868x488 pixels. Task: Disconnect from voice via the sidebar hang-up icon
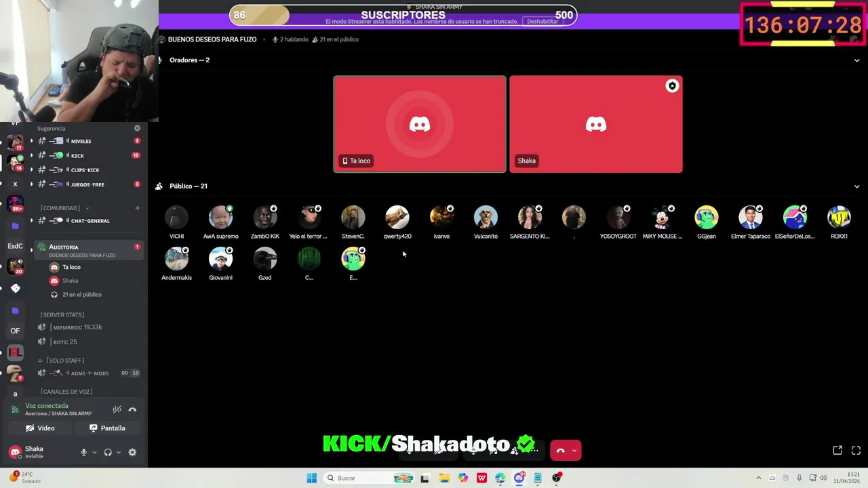132,409
